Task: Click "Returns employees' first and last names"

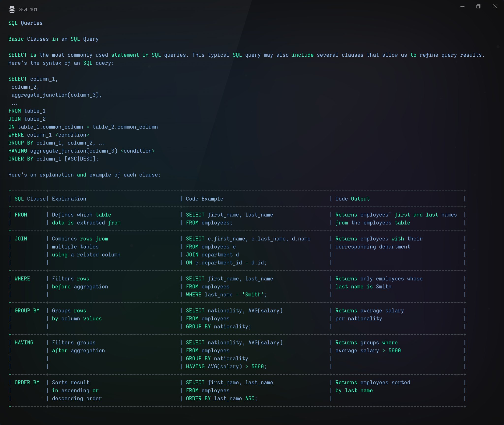Action: pos(396,215)
